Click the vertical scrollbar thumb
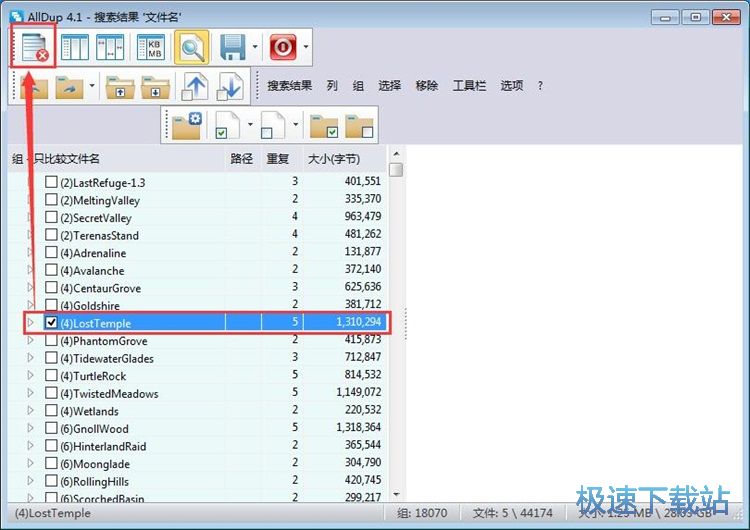The width and height of the screenshot is (750, 530). [396, 170]
